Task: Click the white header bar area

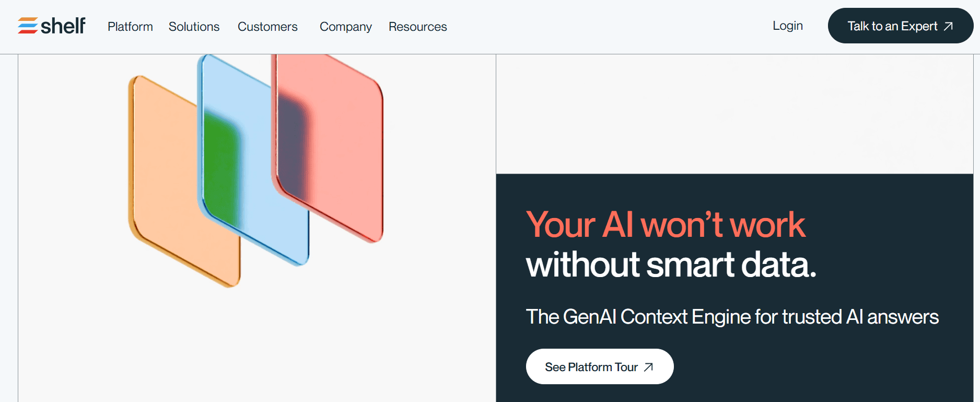Action: (575, 27)
